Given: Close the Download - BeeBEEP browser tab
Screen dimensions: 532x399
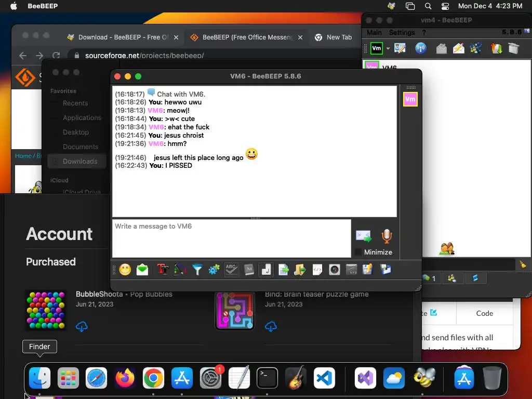Looking at the screenshot, I should pyautogui.click(x=176, y=37).
